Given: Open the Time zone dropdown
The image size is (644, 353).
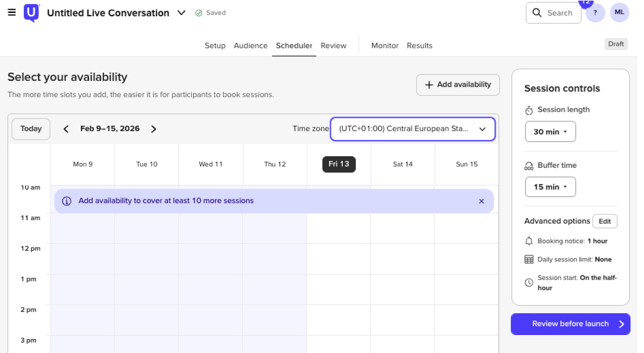Looking at the screenshot, I should click(x=412, y=129).
